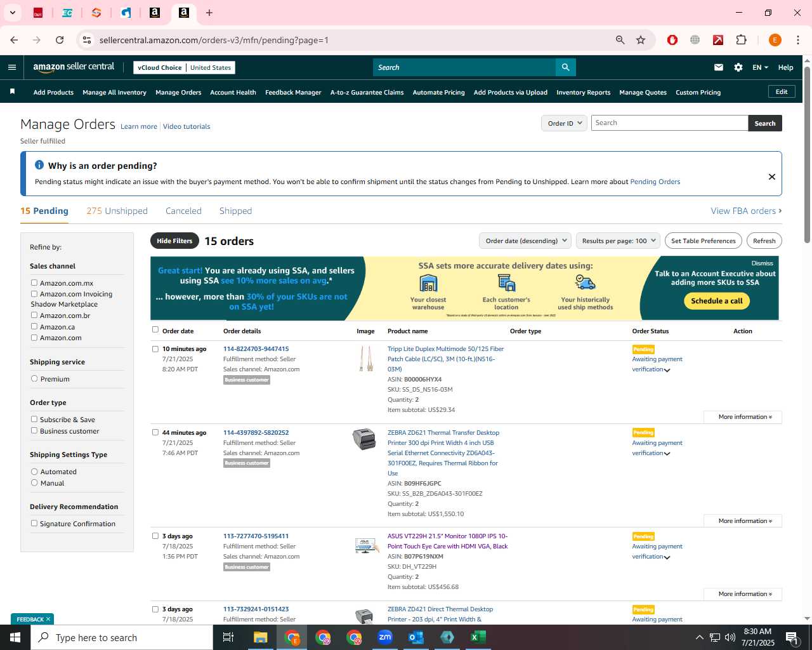Click the Tripp Lite patch cable thumbnail
This screenshot has width=812, height=650.
(x=366, y=359)
